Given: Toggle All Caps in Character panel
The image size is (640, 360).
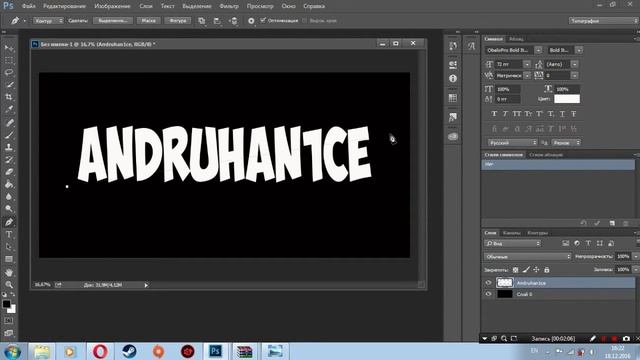Looking at the screenshot, I should tap(517, 114).
